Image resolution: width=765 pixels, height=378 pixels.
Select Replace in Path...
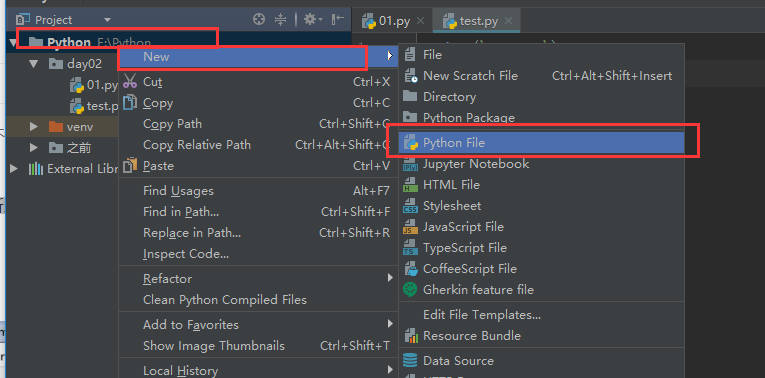point(258,233)
